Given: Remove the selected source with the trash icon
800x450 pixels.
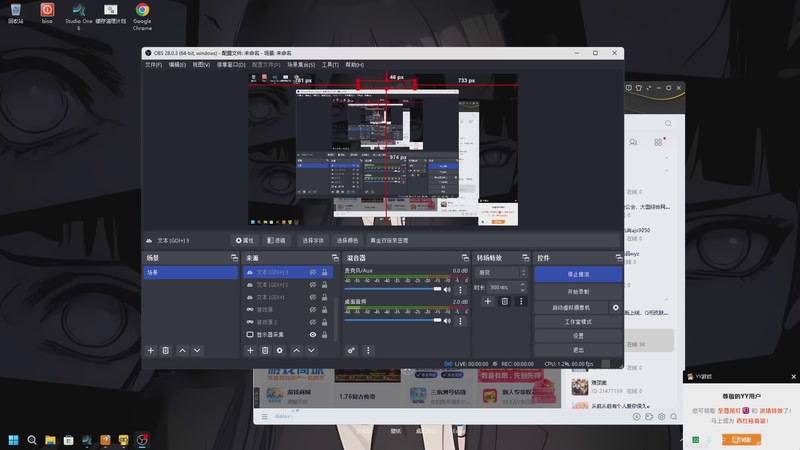Looking at the screenshot, I should (x=265, y=351).
